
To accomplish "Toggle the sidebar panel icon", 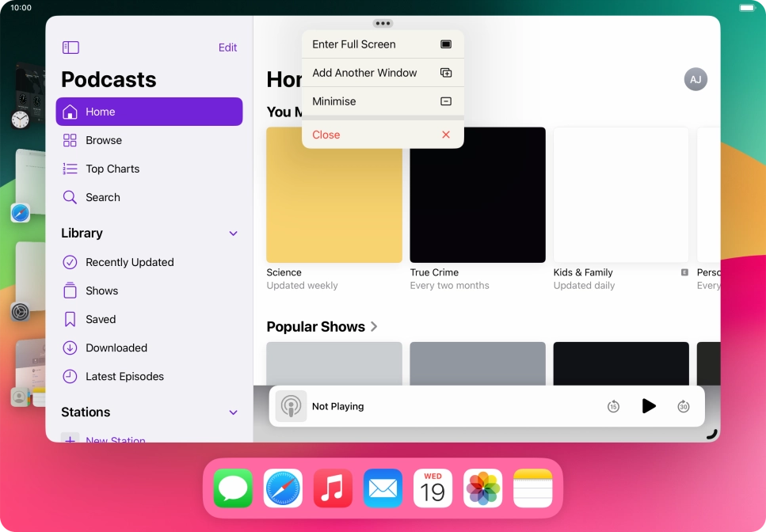I will click(x=71, y=47).
